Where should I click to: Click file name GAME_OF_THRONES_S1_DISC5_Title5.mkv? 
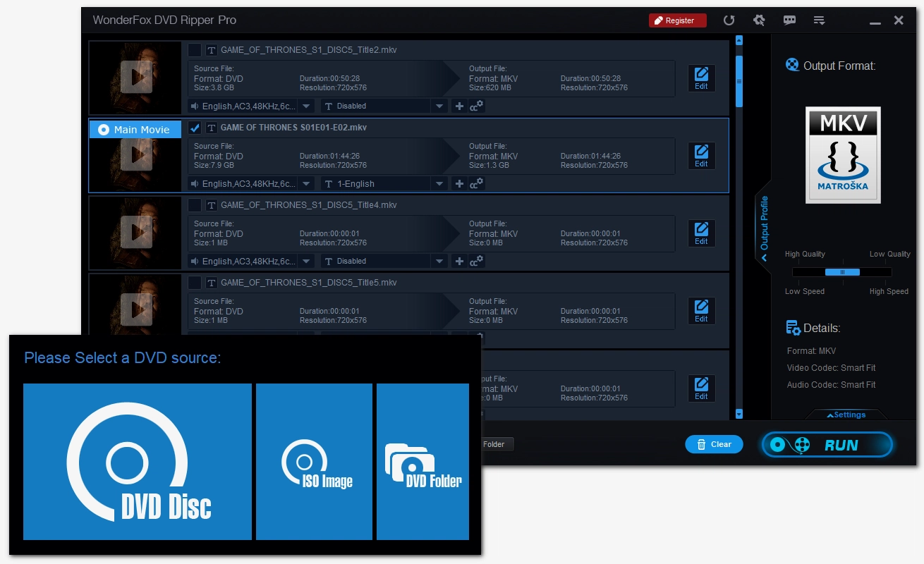click(308, 283)
